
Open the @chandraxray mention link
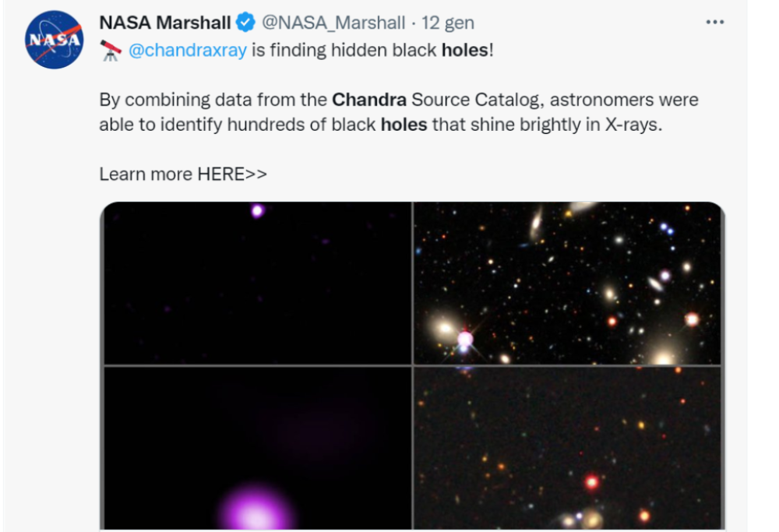pos(187,51)
